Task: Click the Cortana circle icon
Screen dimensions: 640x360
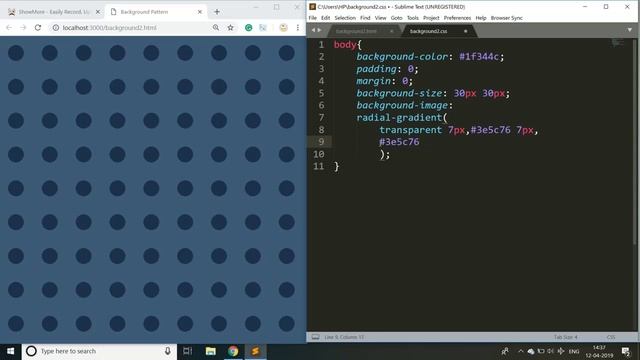Action: [x=31, y=351]
